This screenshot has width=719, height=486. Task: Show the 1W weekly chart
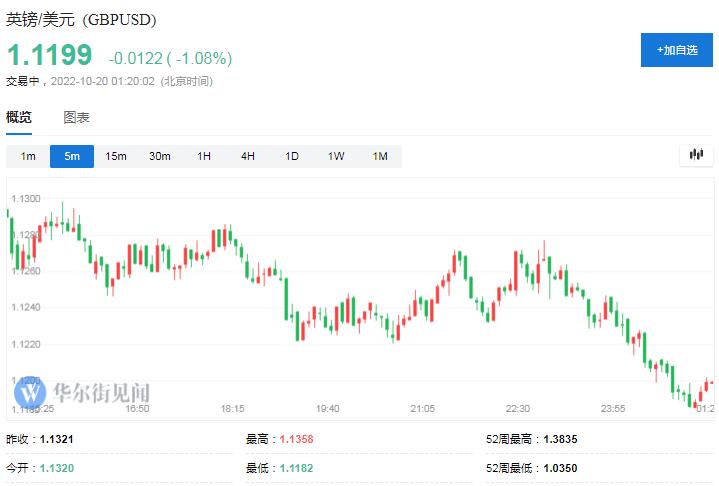[336, 156]
